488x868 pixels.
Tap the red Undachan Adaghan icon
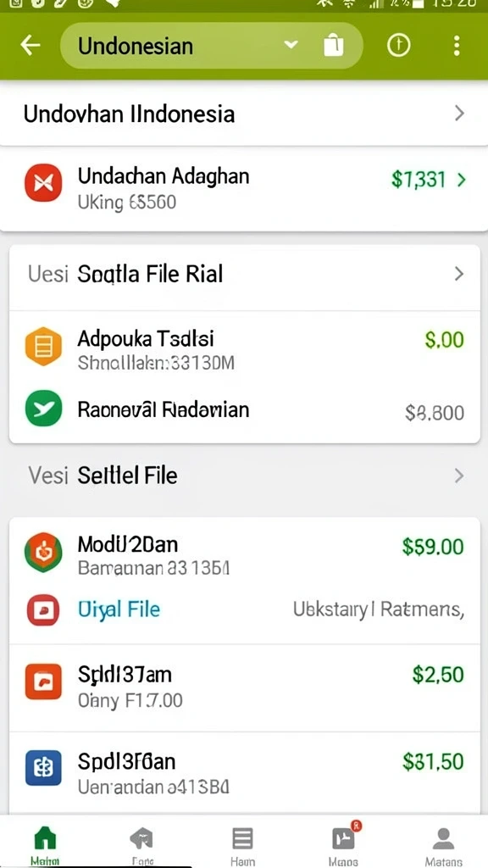point(43,183)
